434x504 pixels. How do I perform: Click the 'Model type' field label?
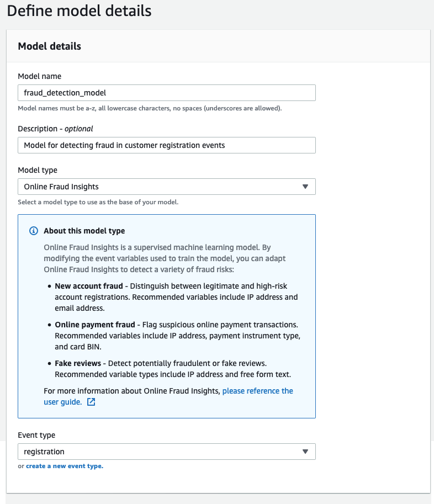pos(38,170)
